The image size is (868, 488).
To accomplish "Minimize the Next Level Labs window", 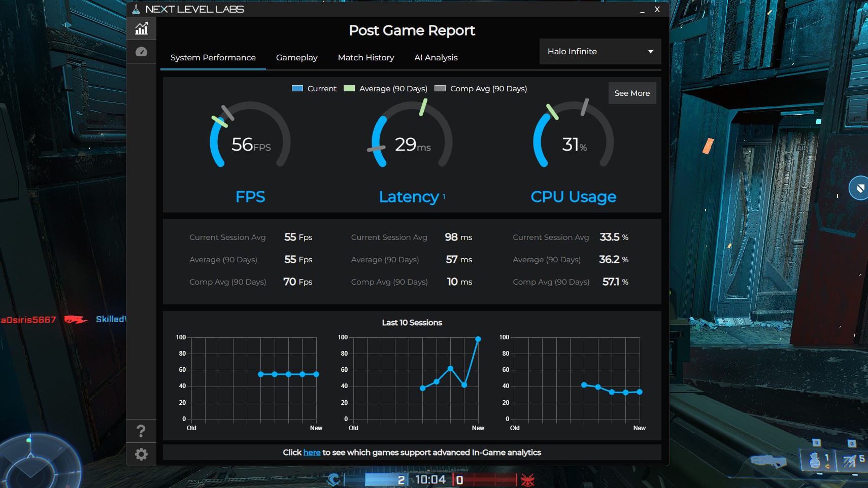I will pos(642,10).
